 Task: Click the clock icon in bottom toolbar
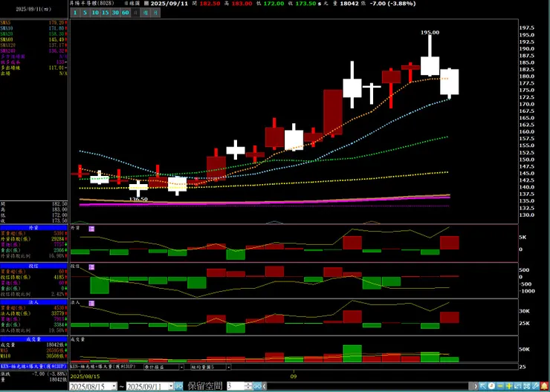point(491,386)
